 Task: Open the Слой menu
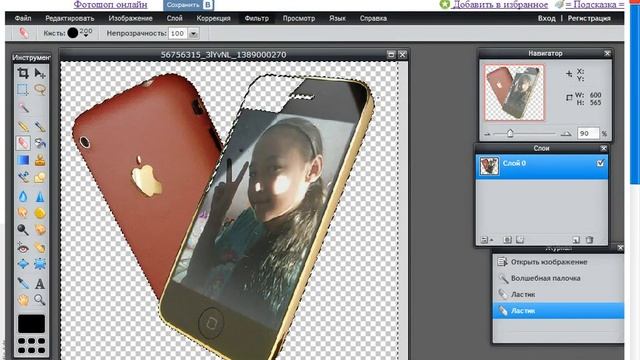click(175, 18)
